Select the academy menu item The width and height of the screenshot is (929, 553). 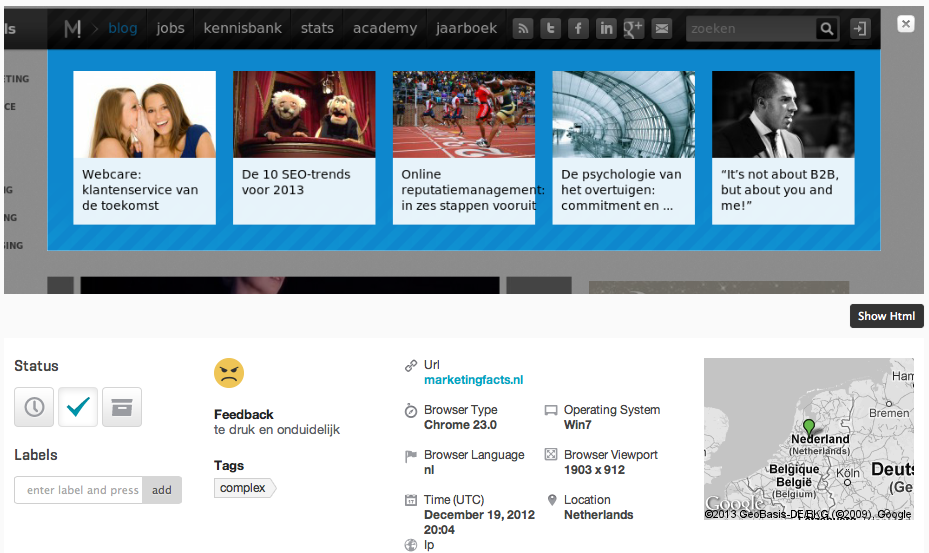coord(385,28)
